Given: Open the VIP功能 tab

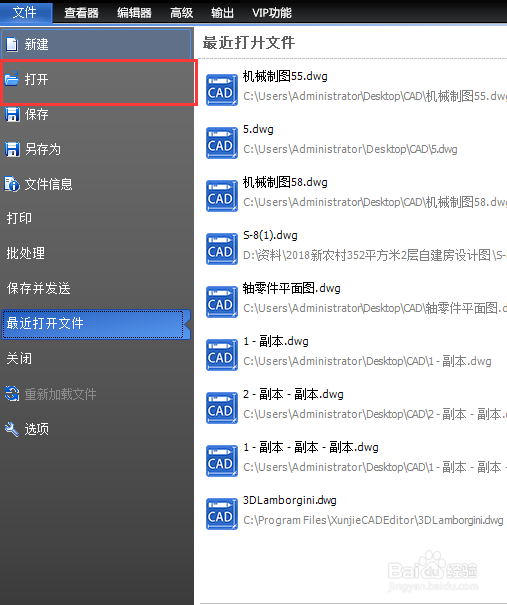Looking at the screenshot, I should coord(272,13).
